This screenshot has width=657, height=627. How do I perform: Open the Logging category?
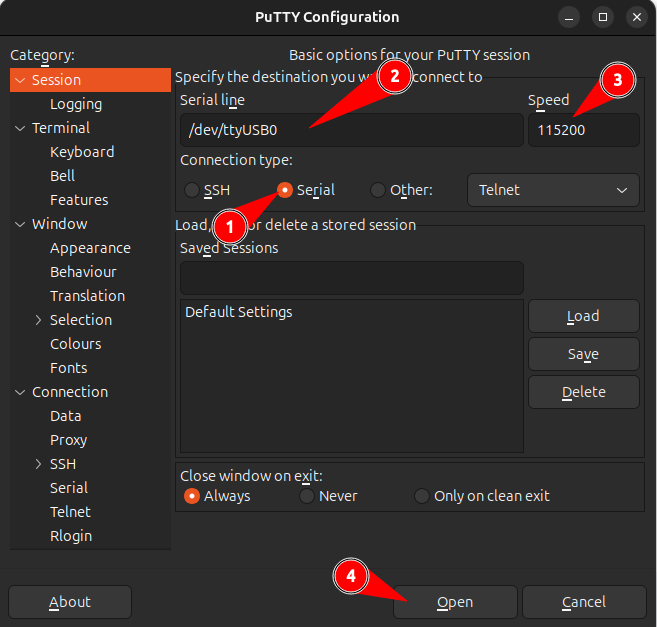point(76,104)
